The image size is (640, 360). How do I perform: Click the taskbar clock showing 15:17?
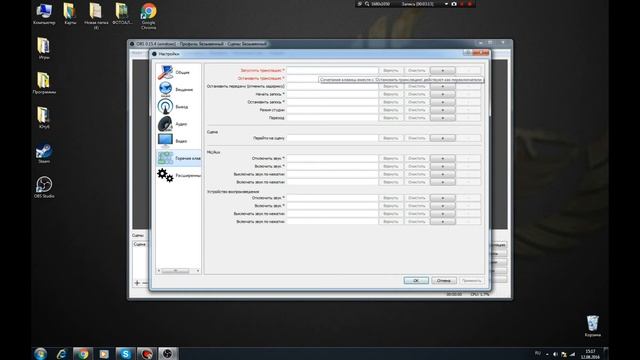(590, 354)
